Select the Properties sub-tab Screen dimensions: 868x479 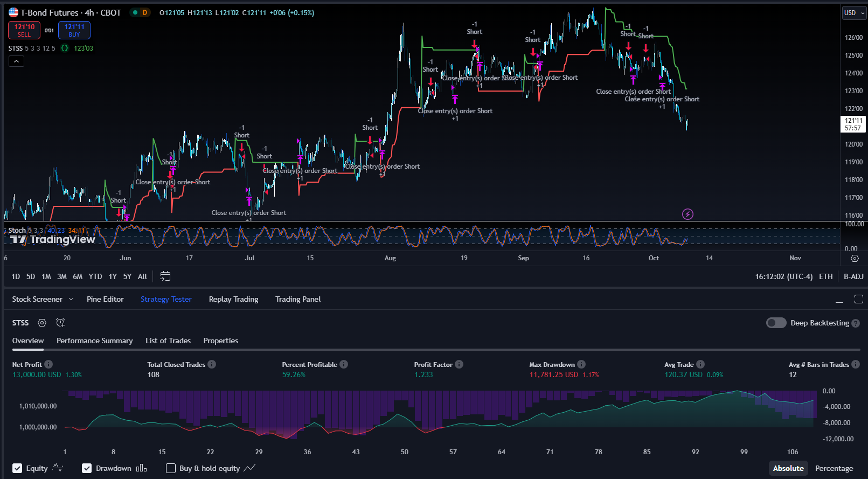point(220,341)
